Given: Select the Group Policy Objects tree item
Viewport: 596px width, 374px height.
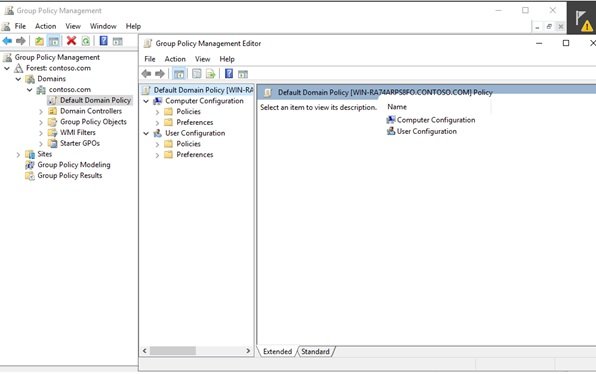Looking at the screenshot, I should point(93,122).
